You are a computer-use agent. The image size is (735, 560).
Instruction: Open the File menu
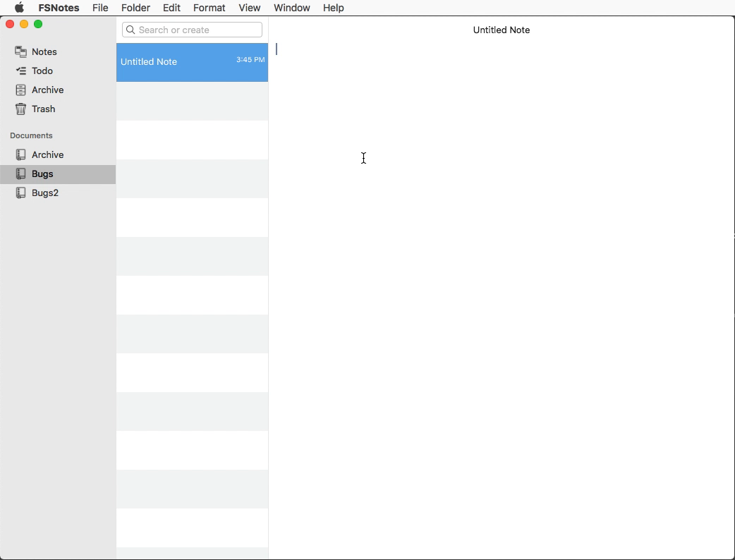100,8
